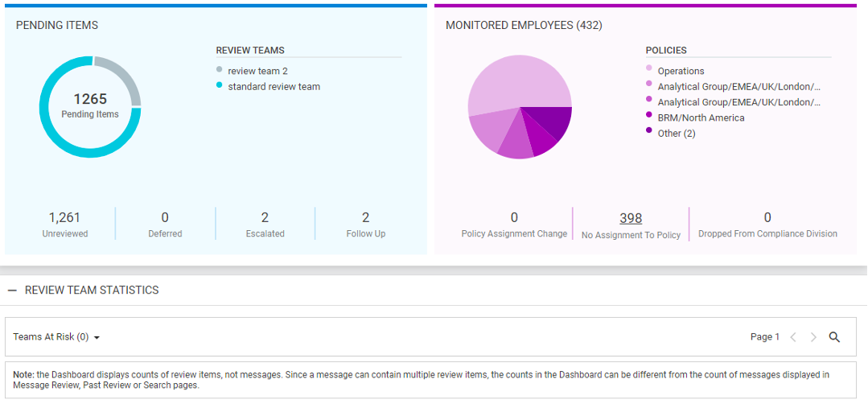Select BRM/North America legend item

(701, 117)
